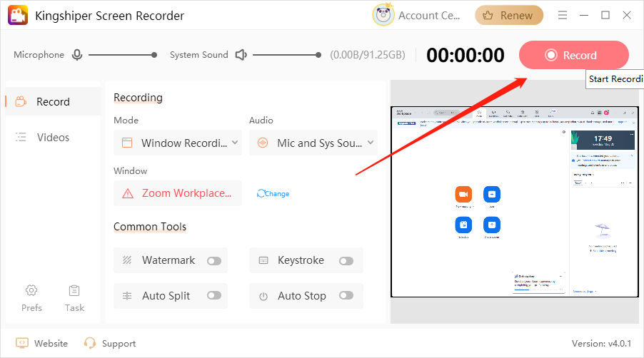
Task: Adjust the System Sound volume slider
Action: click(x=287, y=54)
